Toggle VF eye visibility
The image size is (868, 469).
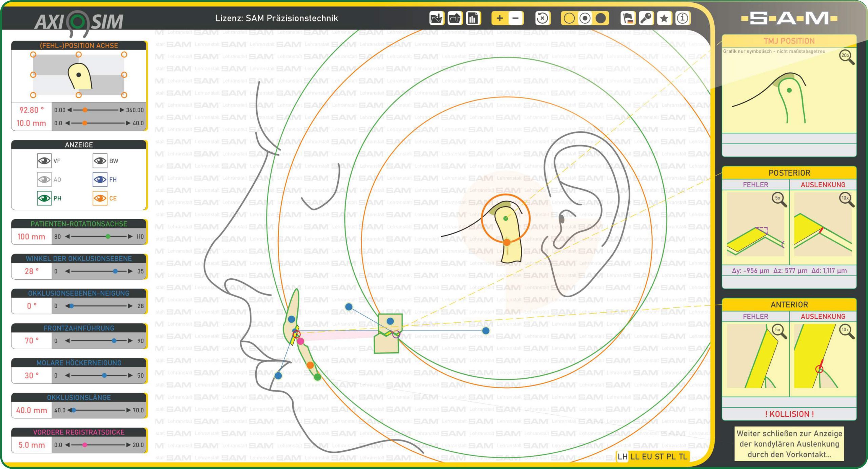(x=44, y=161)
